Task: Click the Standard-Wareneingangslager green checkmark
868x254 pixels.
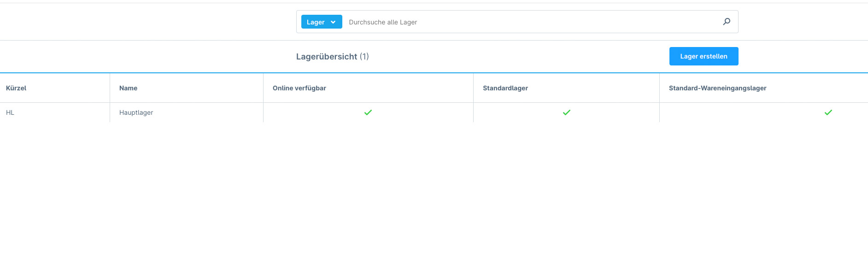Action: coord(828,112)
